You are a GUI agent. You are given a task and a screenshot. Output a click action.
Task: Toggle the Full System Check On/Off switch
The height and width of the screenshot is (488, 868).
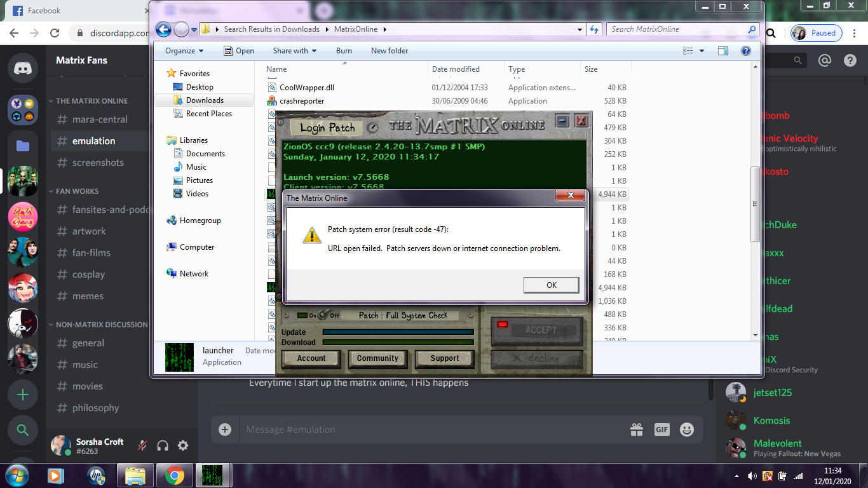click(323, 315)
